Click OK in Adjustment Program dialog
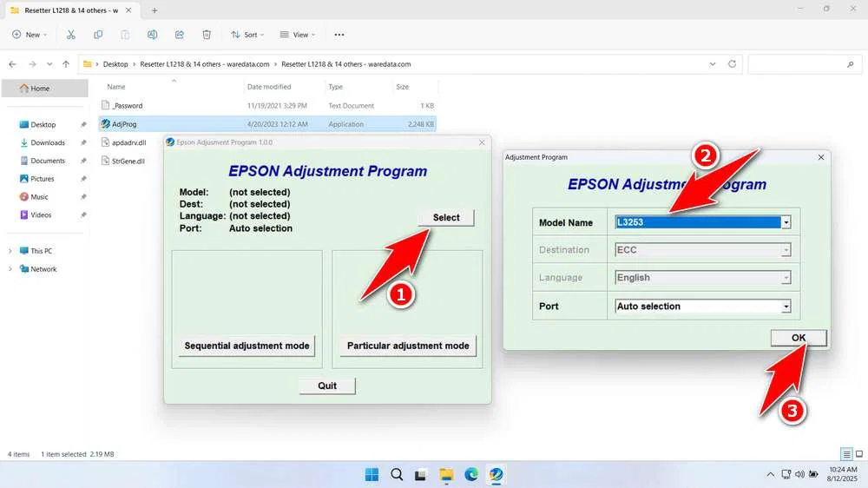 pyautogui.click(x=799, y=338)
